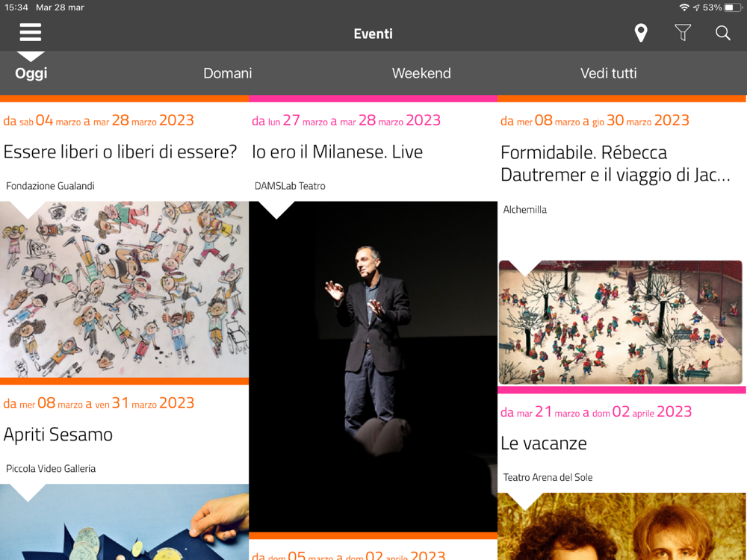Tap date da mer 08 marzo a ven 31 marzo

[98, 403]
